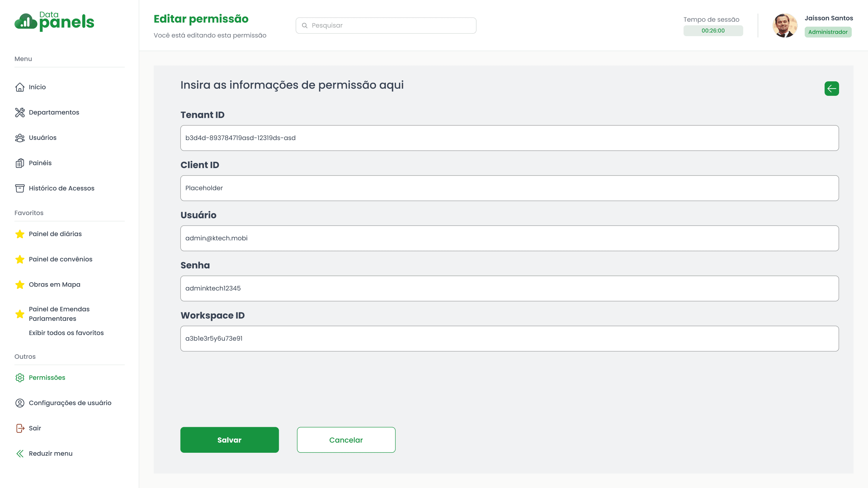This screenshot has width=868, height=488.
Task: Click the Cancelar button
Action: click(x=346, y=440)
